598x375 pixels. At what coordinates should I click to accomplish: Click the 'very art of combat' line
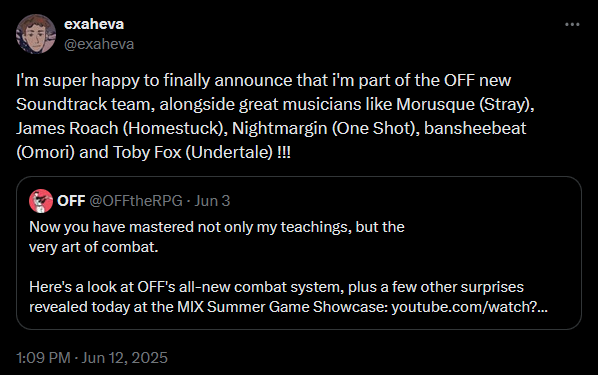[x=93, y=247]
